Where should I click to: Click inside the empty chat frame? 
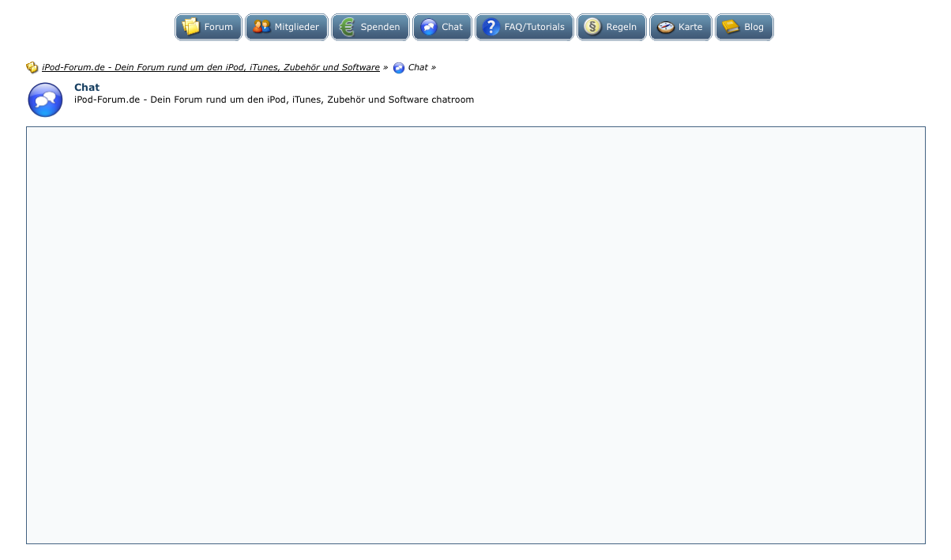(x=475, y=335)
